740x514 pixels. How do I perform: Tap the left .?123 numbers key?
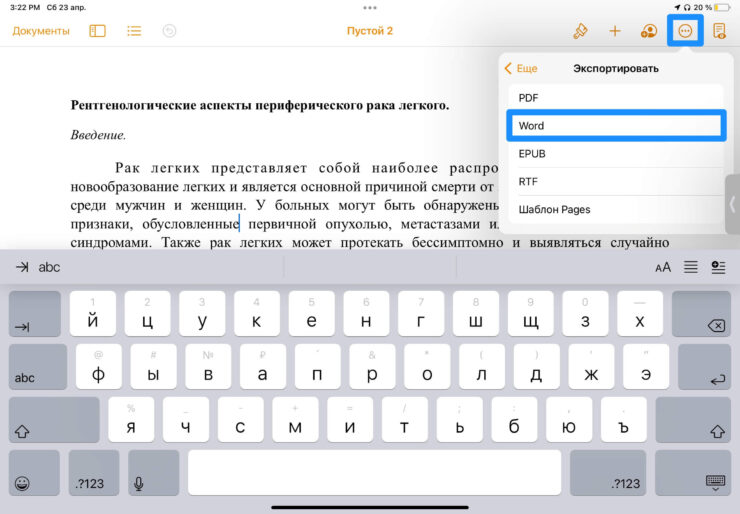pyautogui.click(x=93, y=472)
